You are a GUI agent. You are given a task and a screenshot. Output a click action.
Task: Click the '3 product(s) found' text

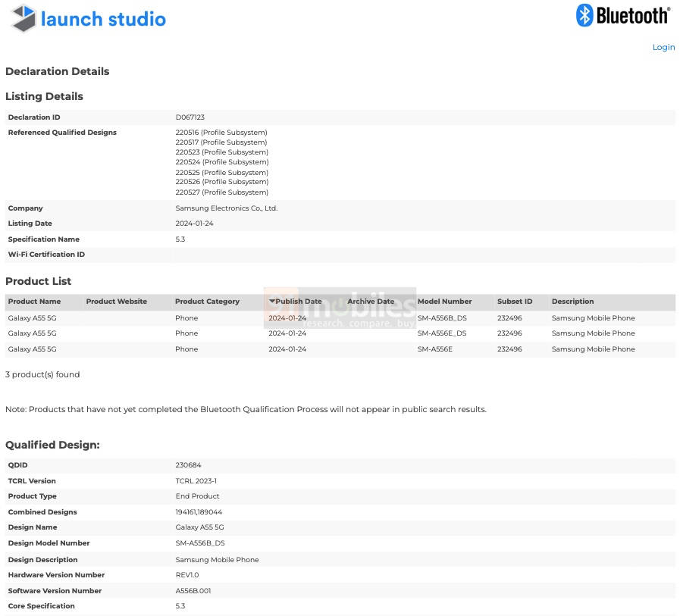(42, 374)
